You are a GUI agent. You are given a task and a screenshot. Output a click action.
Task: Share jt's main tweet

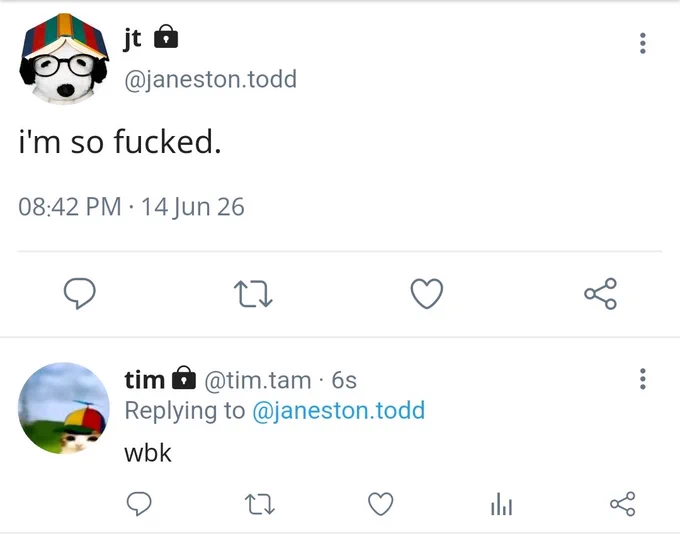point(601,294)
